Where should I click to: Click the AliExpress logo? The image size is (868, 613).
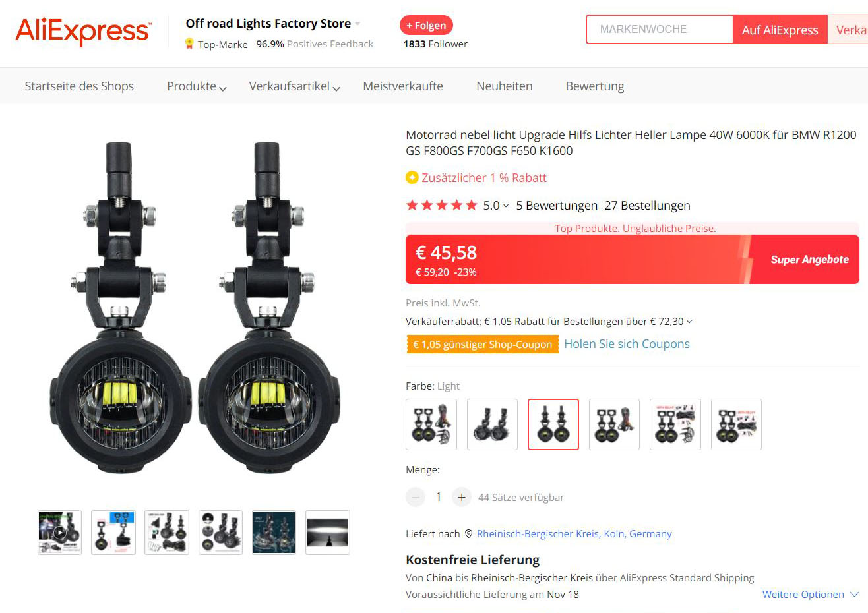(x=83, y=31)
